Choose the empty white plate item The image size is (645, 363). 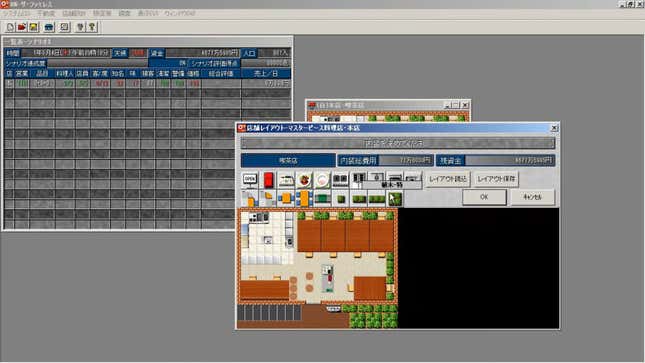tap(322, 179)
